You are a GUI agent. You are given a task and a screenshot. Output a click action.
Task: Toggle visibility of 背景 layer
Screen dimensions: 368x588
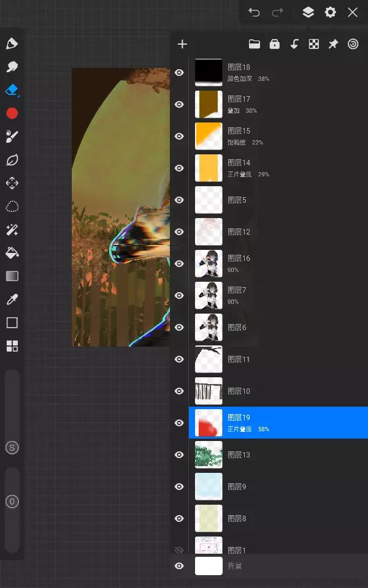[180, 566]
